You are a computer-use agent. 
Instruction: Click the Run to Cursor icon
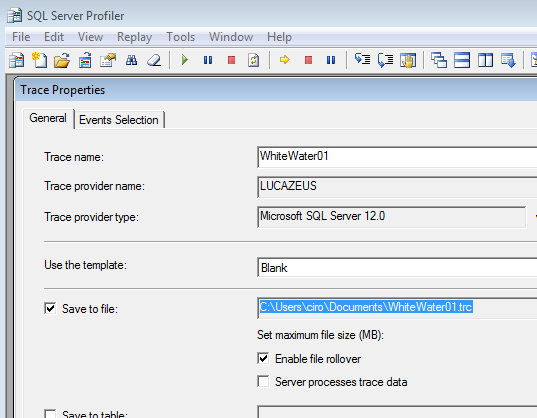(x=385, y=60)
